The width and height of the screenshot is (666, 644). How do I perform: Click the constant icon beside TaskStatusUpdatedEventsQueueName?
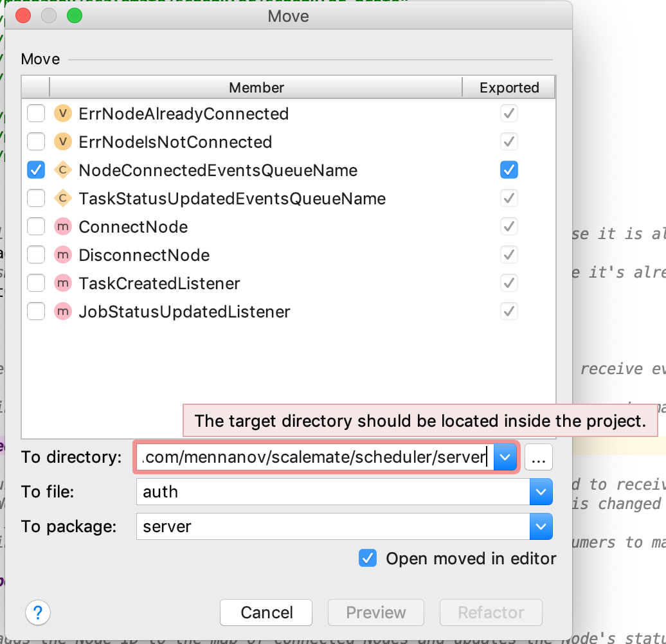(63, 198)
